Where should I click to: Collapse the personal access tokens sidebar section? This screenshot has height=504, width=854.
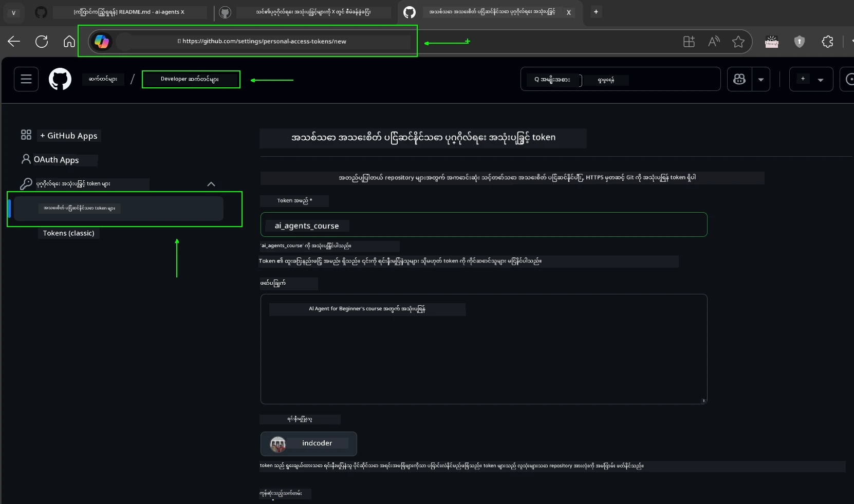pos(211,184)
